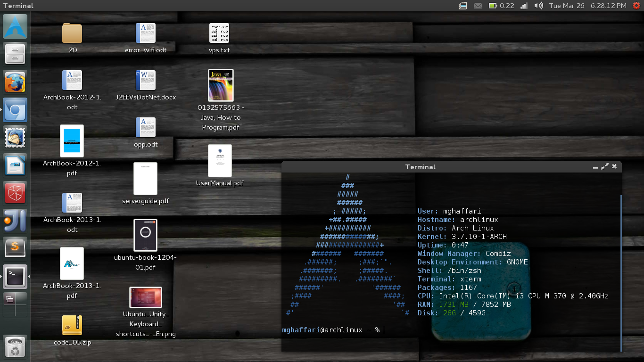Viewport: 644px width, 362px height.
Task: Open the workspace switcher in the dock
Action: [15, 304]
